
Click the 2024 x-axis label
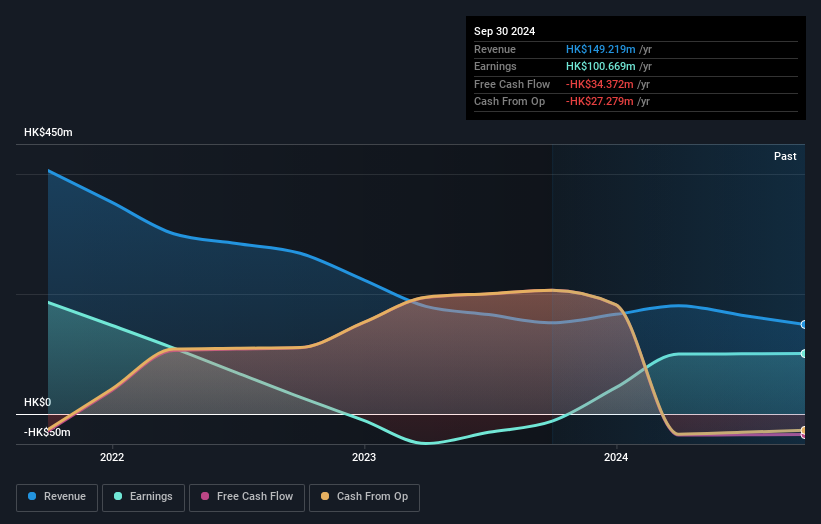tap(616, 457)
